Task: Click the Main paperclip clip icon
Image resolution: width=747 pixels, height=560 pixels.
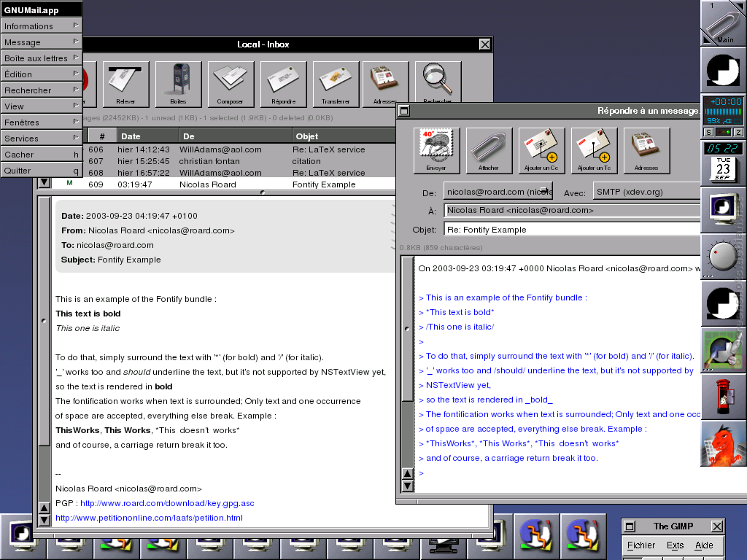Action: tap(723, 23)
